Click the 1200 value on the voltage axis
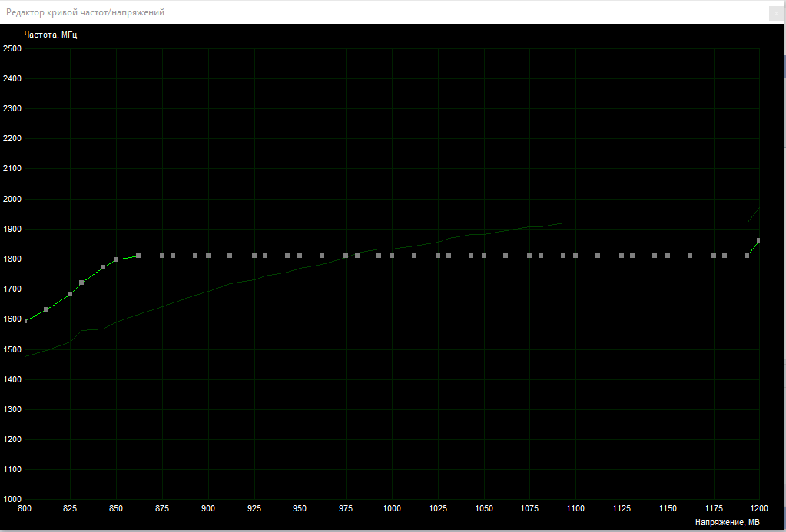786x532 pixels. 759,508
